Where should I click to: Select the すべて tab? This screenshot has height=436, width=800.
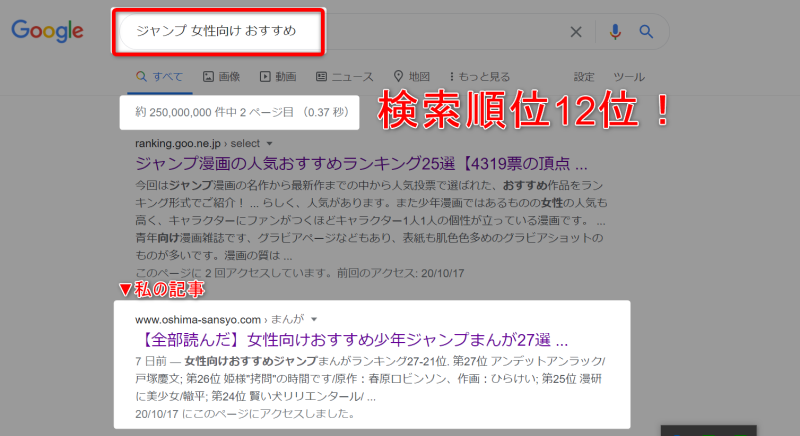[x=160, y=76]
